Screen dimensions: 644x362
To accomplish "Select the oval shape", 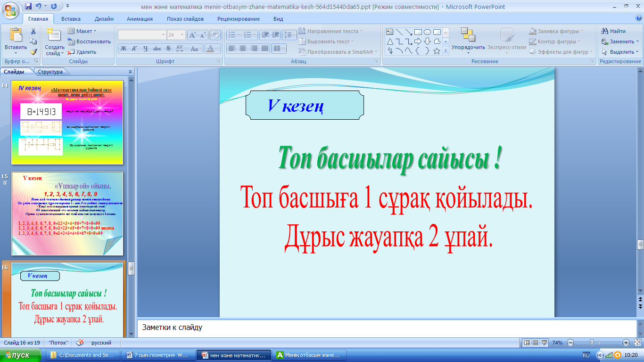I will [428, 32].
